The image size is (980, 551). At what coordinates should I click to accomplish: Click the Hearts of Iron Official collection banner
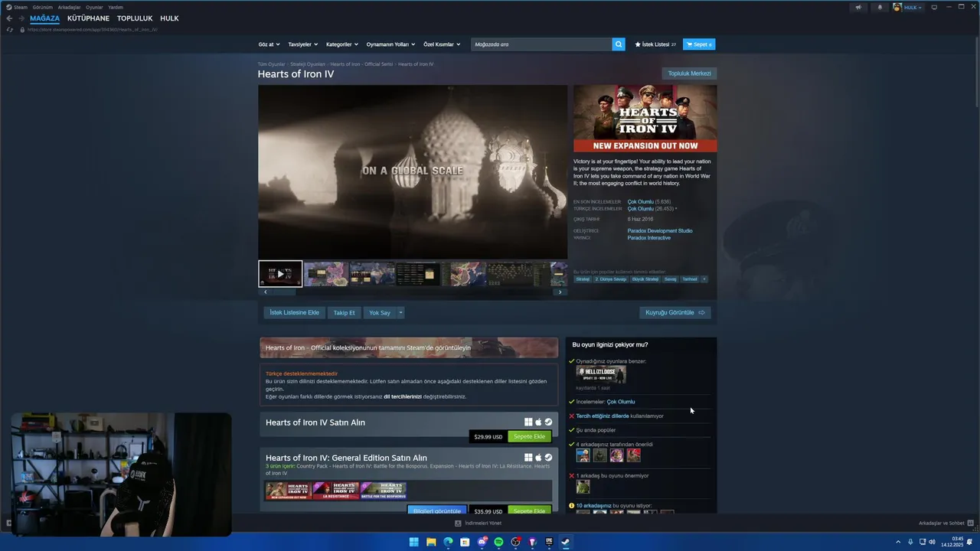tap(409, 347)
